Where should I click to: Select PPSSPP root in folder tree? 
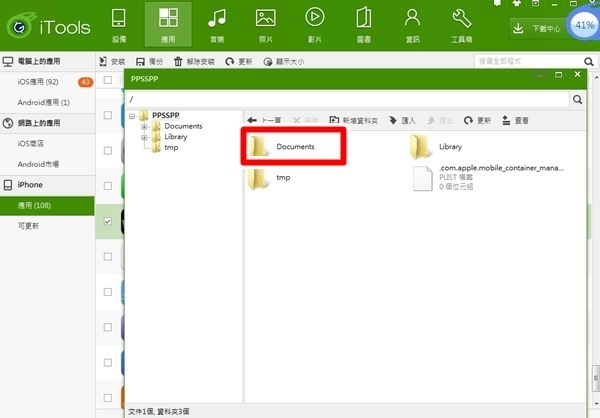166,115
